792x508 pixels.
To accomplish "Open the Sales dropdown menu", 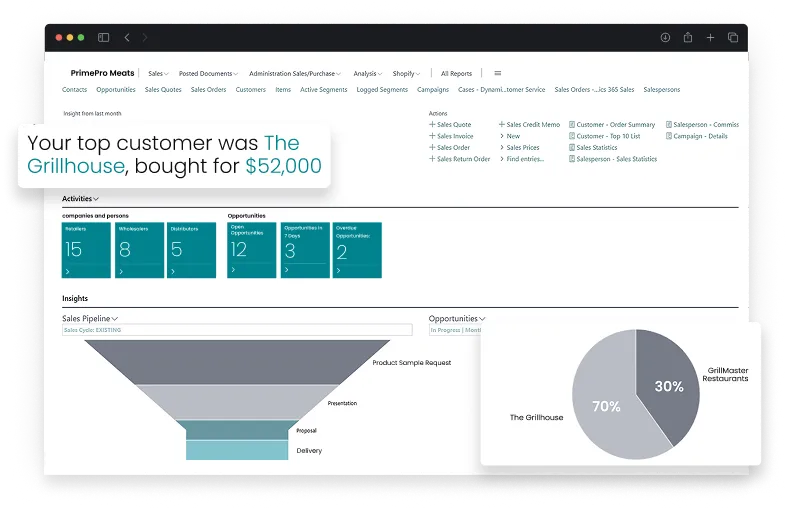I will coord(158,73).
